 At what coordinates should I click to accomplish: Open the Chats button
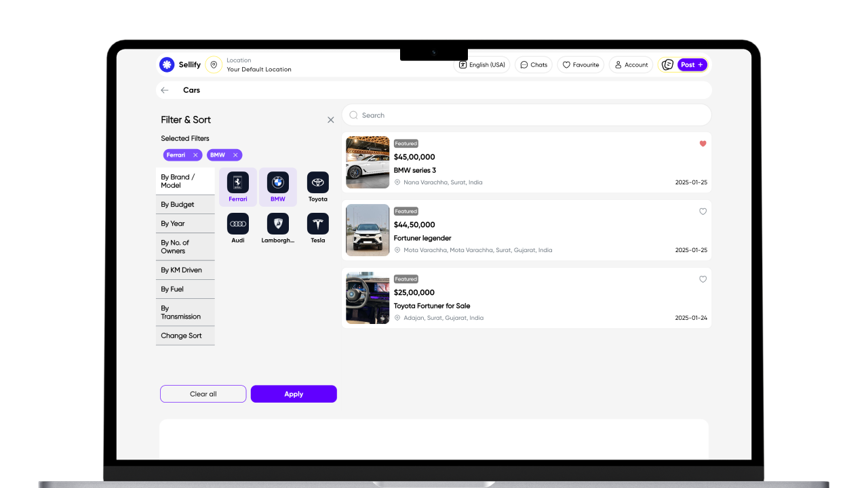pyautogui.click(x=534, y=64)
